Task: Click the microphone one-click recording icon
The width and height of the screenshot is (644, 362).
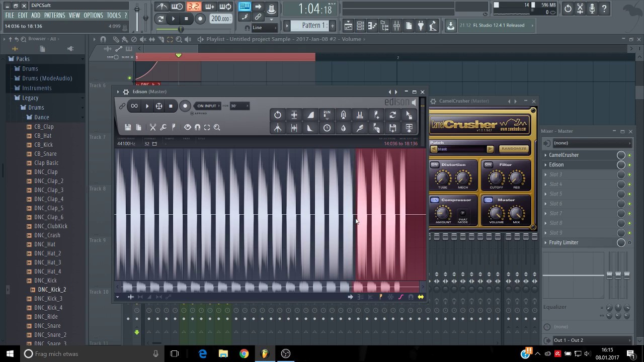Action: click(592, 9)
